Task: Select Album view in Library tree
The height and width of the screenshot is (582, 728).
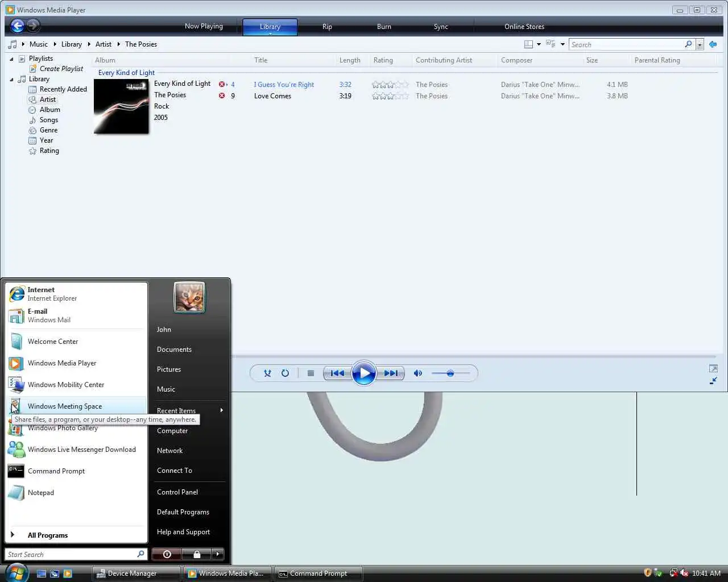Action: coord(44,110)
